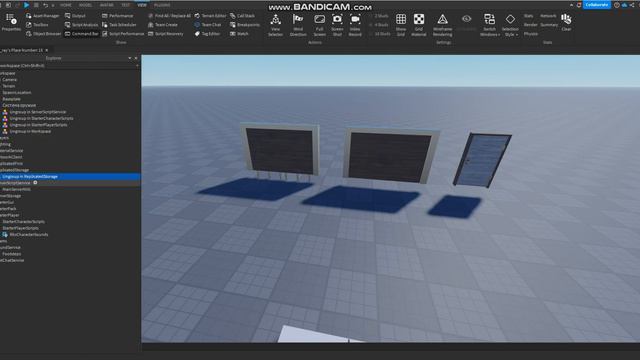Switch to the AVATAR ribbon tab

[107, 5]
